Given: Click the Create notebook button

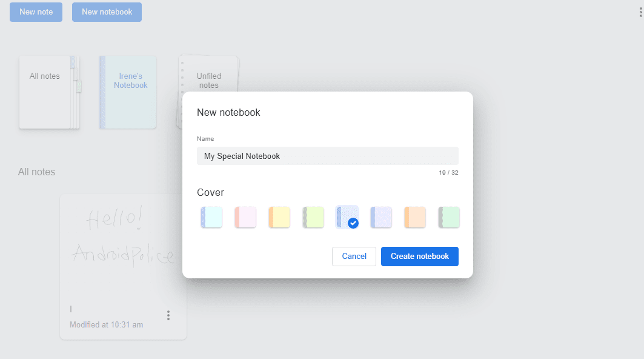Looking at the screenshot, I should point(419,257).
